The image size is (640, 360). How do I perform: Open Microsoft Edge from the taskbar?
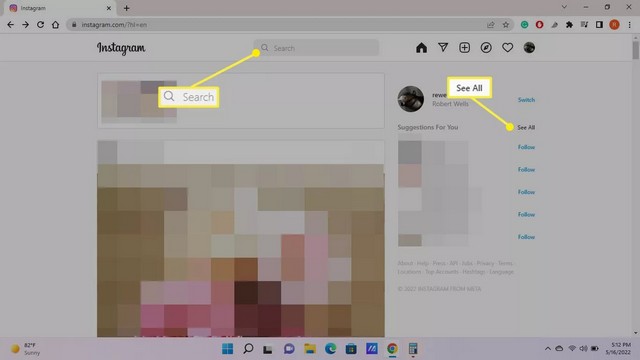pos(331,349)
